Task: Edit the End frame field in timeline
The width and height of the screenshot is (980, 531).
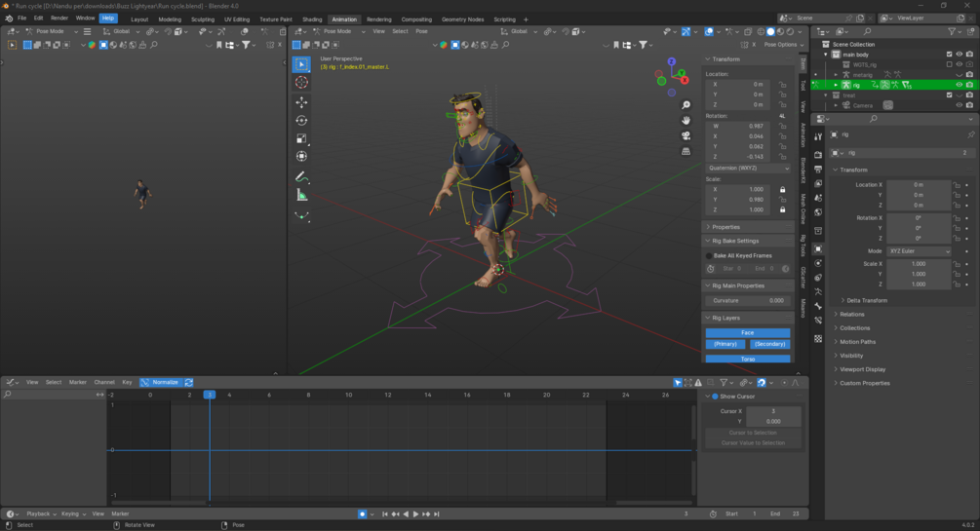Action: pos(784,514)
